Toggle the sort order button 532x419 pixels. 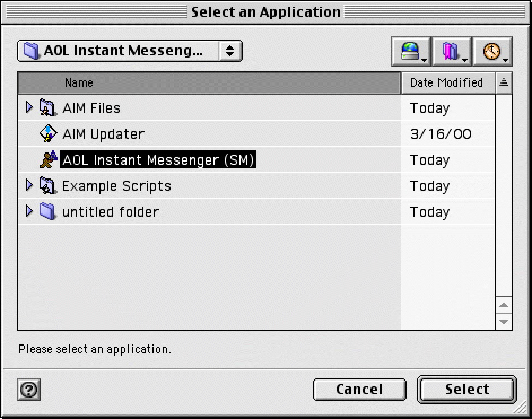tap(504, 83)
